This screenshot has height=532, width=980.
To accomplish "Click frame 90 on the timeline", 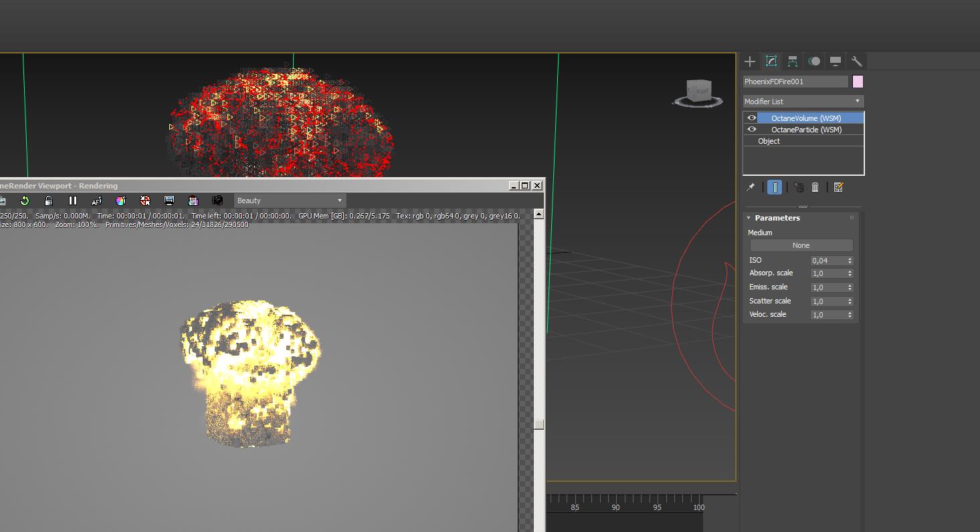I will tap(615, 508).
